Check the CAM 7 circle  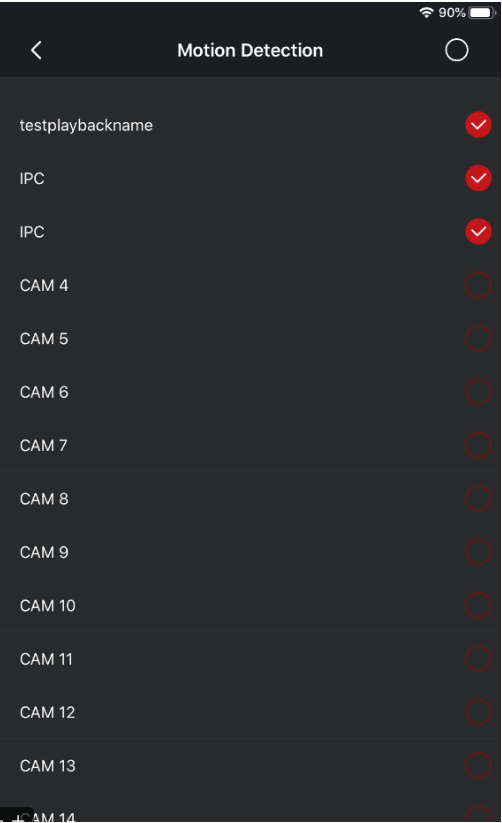(478, 445)
